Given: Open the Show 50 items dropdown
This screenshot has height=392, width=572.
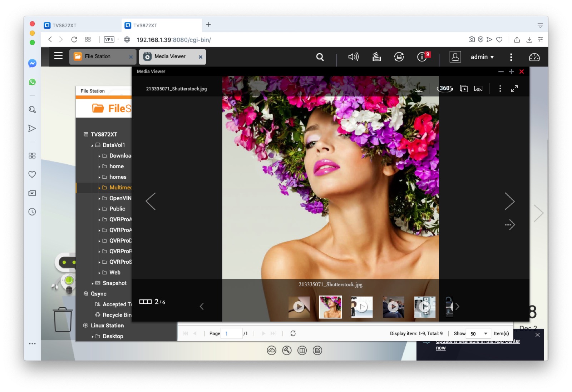Looking at the screenshot, I should [x=479, y=333].
